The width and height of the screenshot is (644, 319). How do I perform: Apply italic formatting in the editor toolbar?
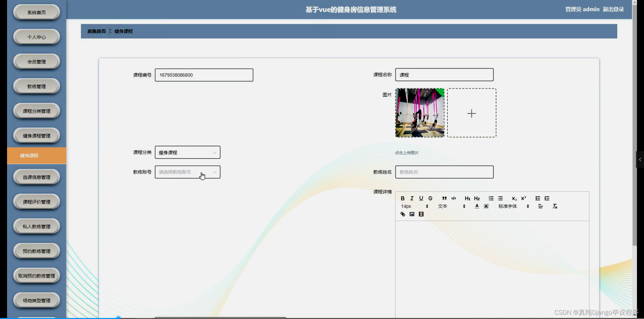412,198
